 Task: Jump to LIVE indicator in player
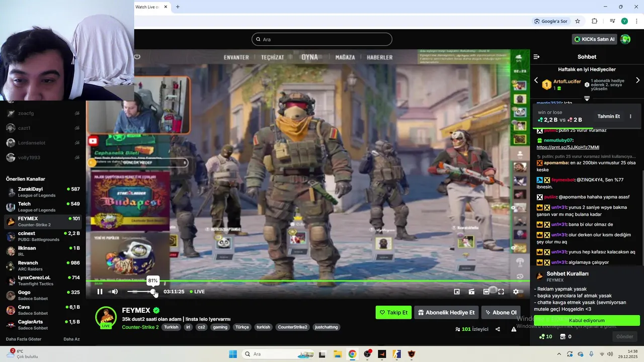coord(197,292)
